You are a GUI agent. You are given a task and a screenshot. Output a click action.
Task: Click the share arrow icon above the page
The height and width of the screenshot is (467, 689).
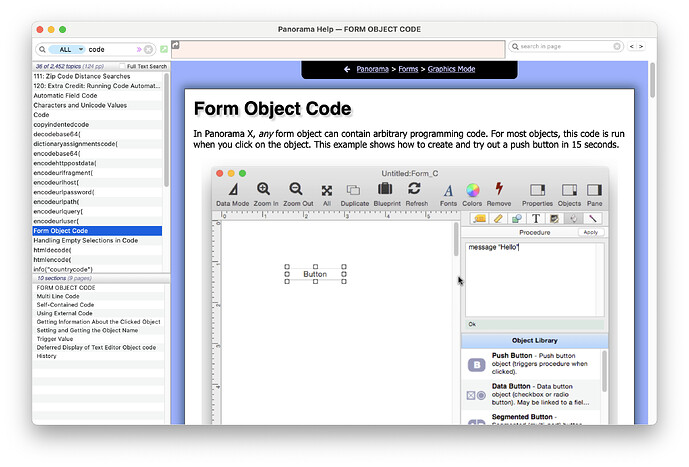coord(175,45)
